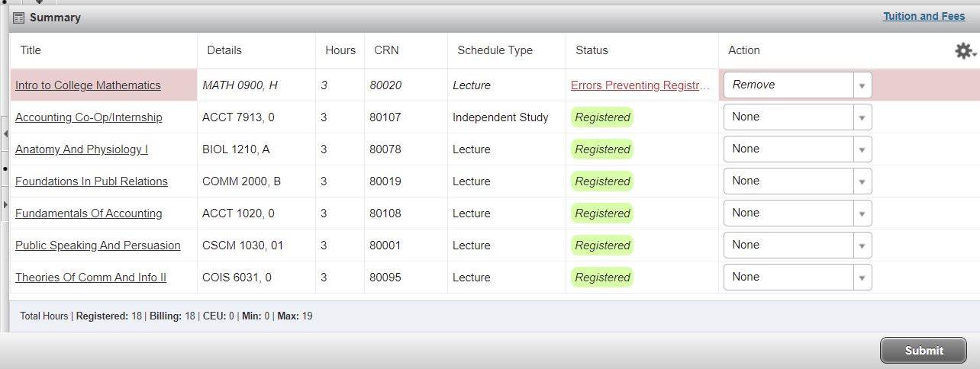
Task: Sort table by Status column header
Action: tap(592, 50)
